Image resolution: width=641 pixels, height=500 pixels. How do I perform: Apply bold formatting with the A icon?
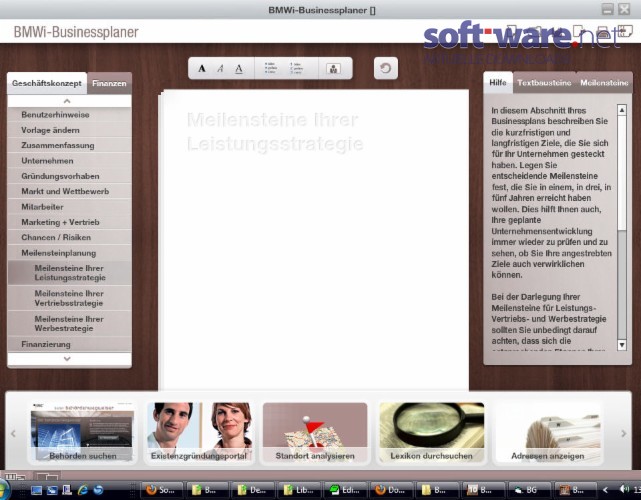[202, 69]
